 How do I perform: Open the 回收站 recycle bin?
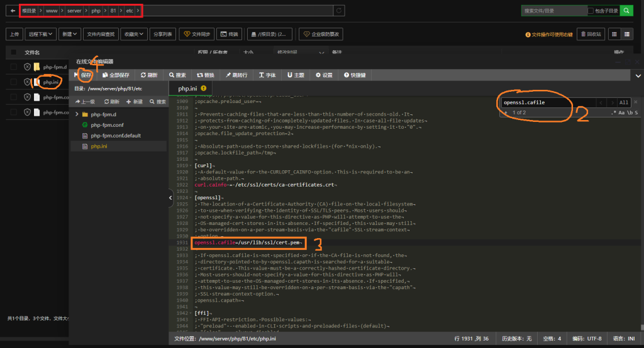[x=589, y=34]
